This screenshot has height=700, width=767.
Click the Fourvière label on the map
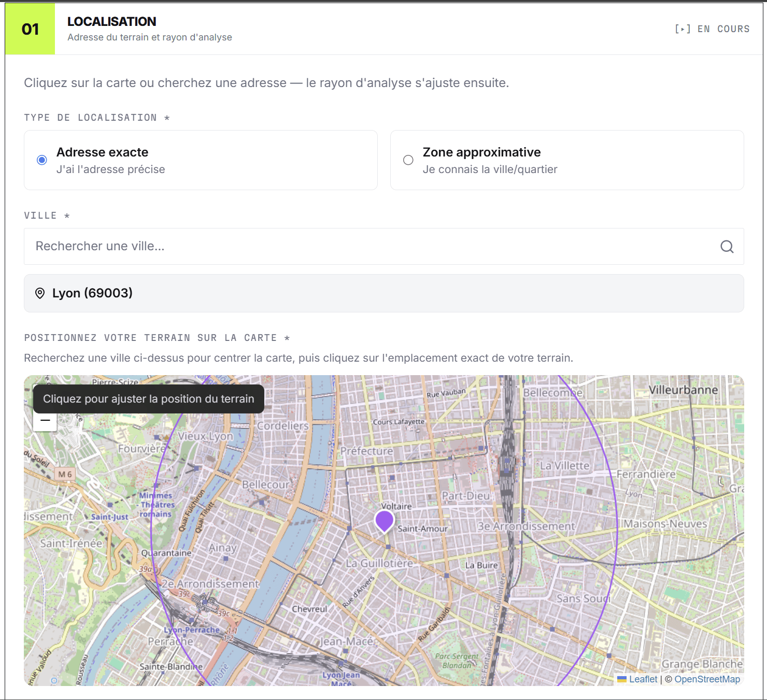tap(142, 449)
